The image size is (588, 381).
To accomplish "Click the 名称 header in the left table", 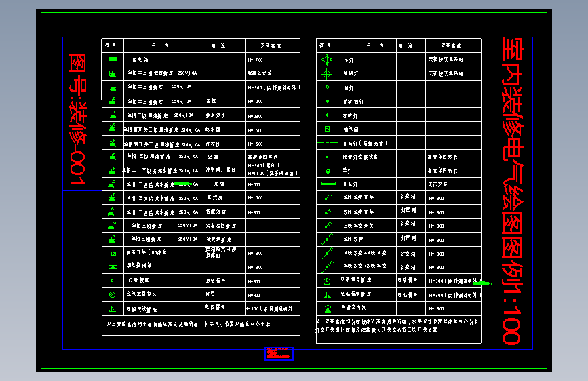I will click(x=160, y=45).
